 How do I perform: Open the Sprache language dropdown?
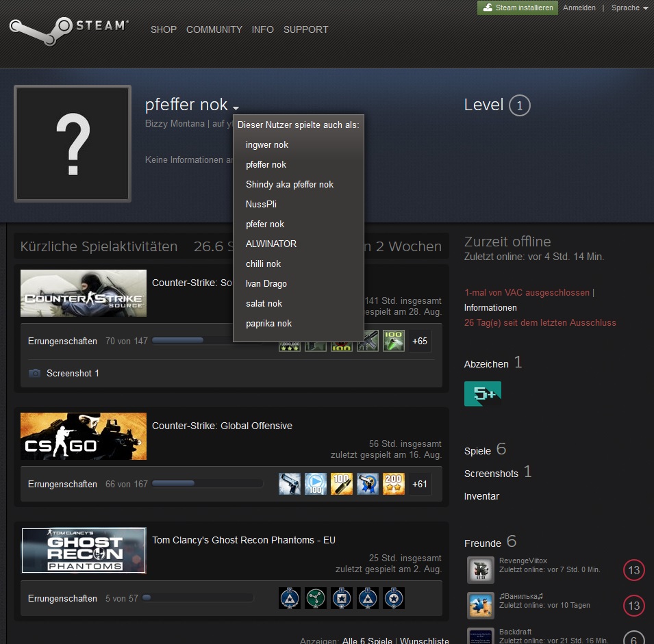[629, 8]
